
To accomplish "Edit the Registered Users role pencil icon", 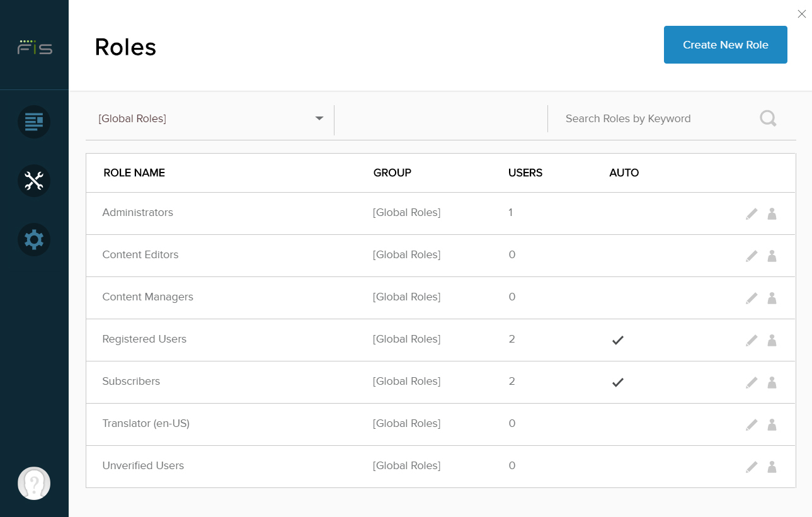I will 752,341.
